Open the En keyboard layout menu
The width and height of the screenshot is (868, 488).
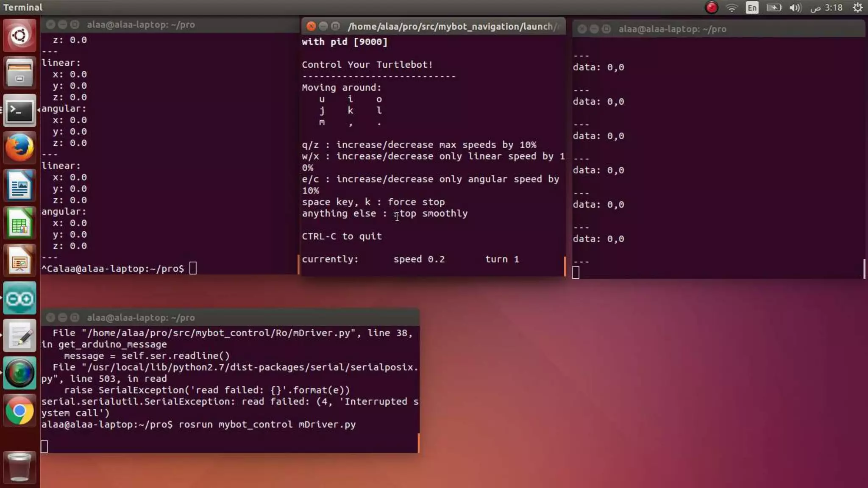tap(752, 8)
